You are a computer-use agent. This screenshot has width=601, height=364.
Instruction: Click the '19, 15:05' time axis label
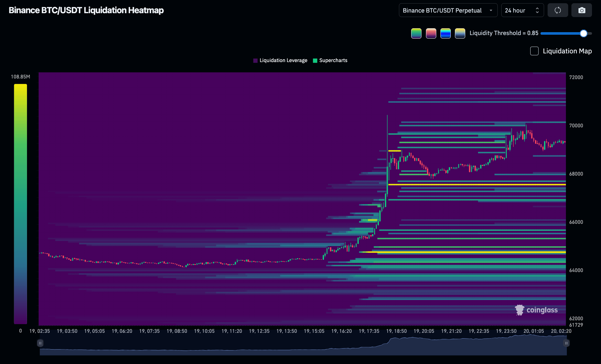pyautogui.click(x=314, y=331)
